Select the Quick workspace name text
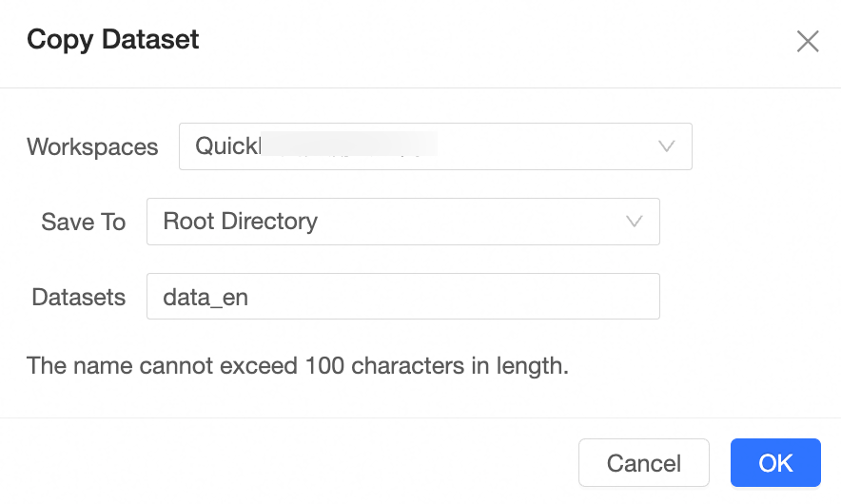841x504 pixels. (226, 146)
